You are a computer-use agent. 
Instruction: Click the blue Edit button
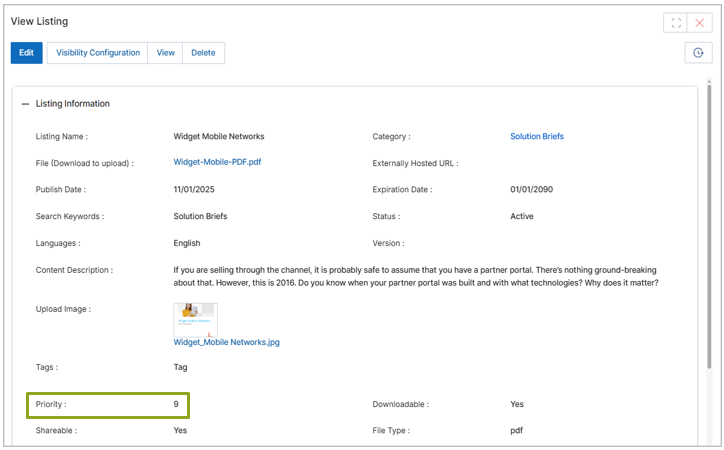click(x=26, y=53)
